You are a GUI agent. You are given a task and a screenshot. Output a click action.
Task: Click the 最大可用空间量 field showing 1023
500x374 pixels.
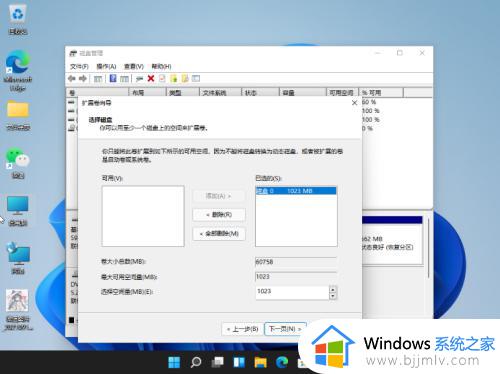pyautogui.click(x=296, y=277)
